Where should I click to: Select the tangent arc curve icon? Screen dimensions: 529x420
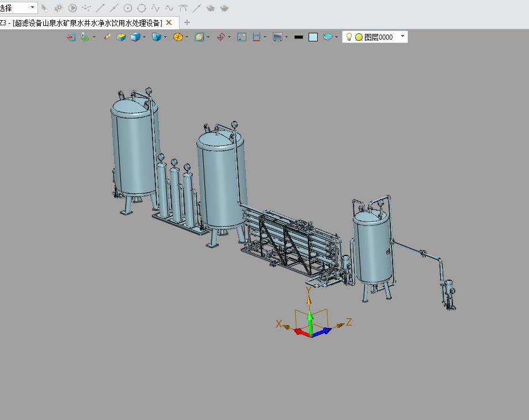[183, 7]
